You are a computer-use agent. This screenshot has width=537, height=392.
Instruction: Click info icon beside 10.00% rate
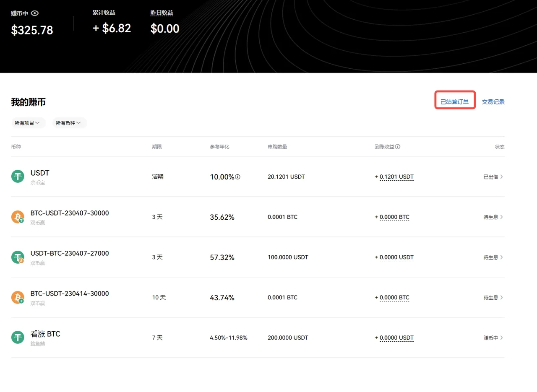coord(238,177)
